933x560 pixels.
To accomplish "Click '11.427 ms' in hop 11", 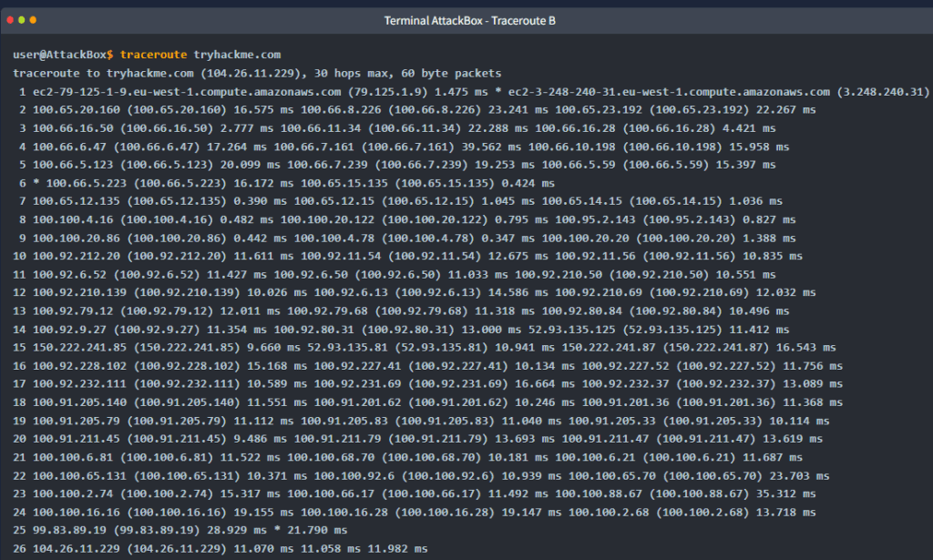I will 237,275.
